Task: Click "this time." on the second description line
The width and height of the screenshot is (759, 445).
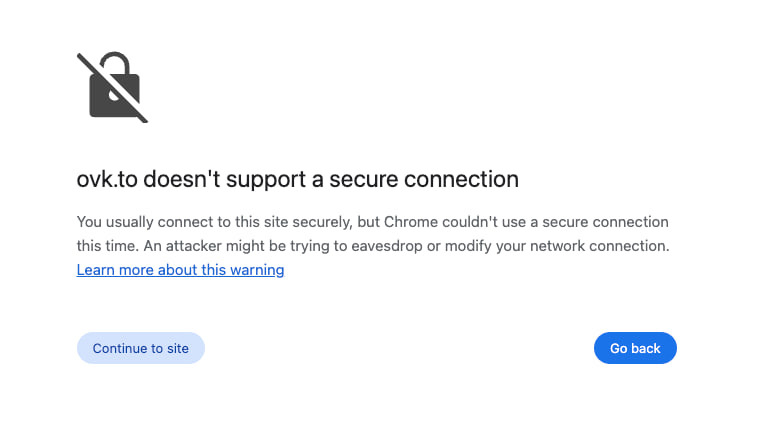Action: click(108, 246)
